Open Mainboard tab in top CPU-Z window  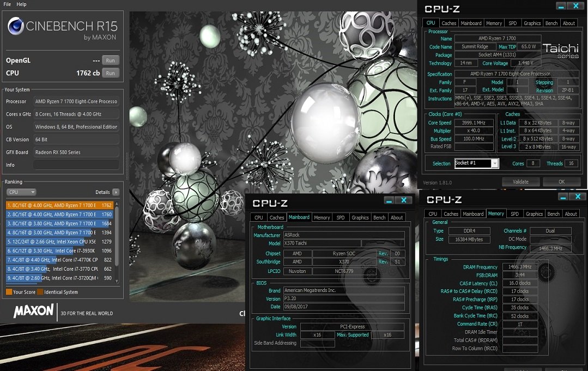[471, 23]
